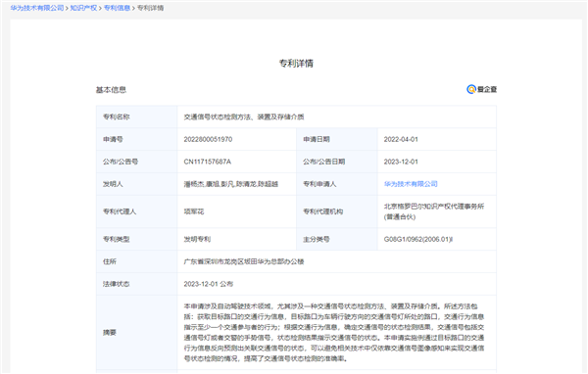The height and width of the screenshot is (374, 588).
Task: Select the 专利详情 breadcrumb item
Action: pyautogui.click(x=150, y=8)
